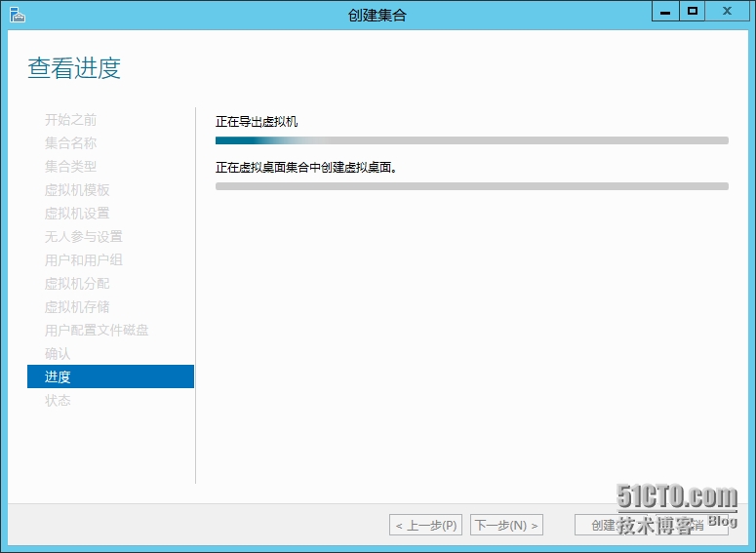Select the 集合名称 step
The height and width of the screenshot is (553, 756).
click(x=71, y=142)
